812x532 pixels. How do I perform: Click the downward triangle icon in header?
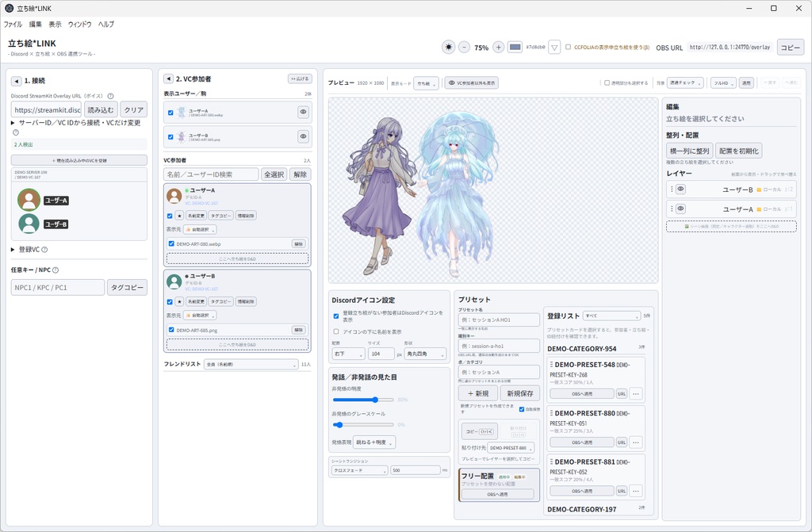click(x=554, y=47)
